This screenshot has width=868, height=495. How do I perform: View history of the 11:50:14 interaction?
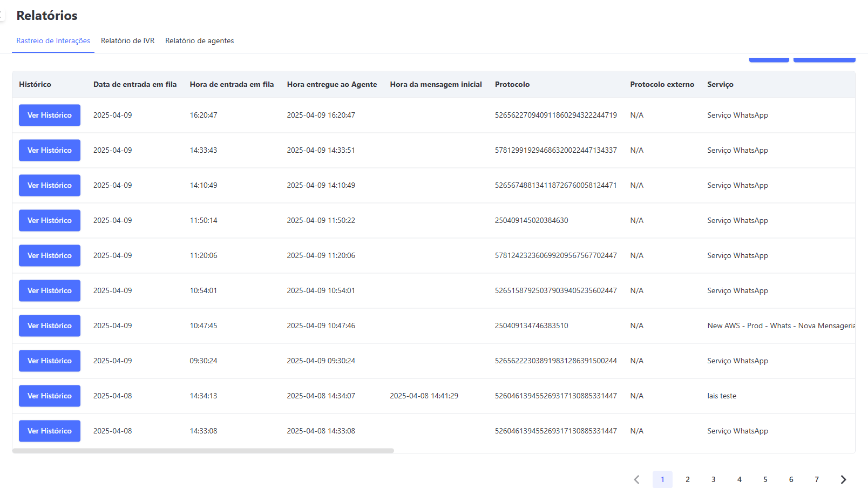tap(50, 220)
